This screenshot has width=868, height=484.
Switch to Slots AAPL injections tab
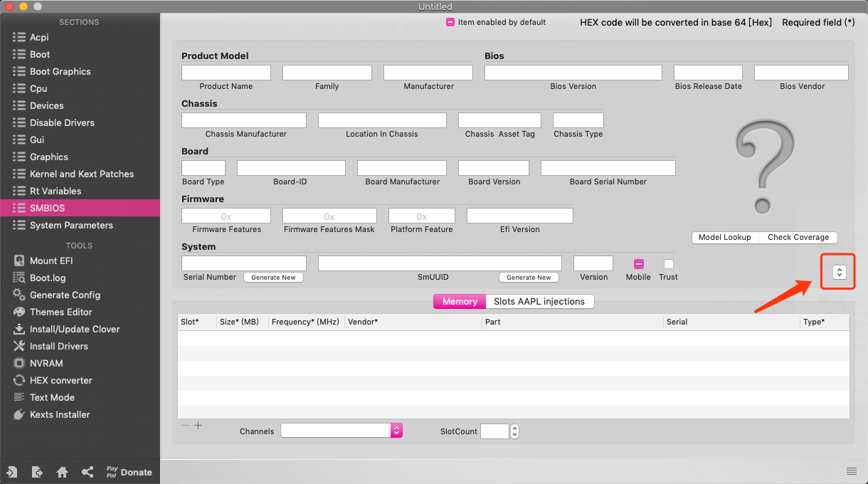[x=539, y=302]
